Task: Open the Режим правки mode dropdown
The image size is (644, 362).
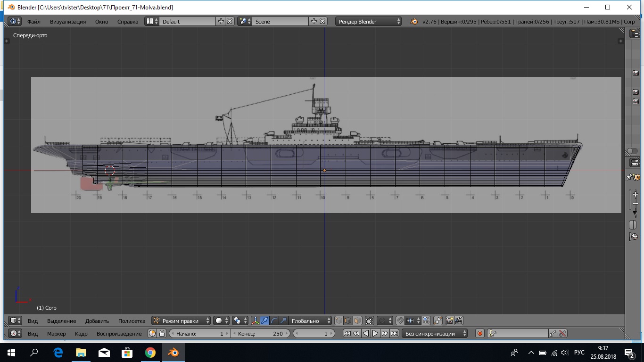Action: click(x=182, y=321)
